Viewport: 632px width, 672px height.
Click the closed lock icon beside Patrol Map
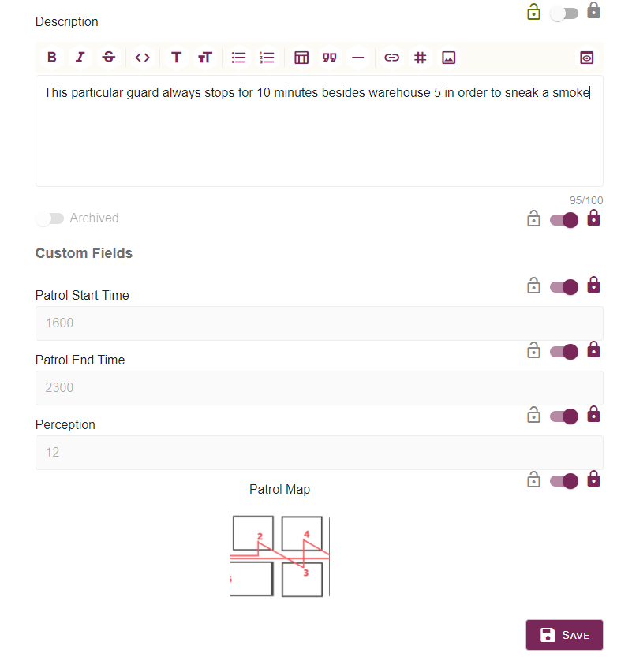[593, 479]
